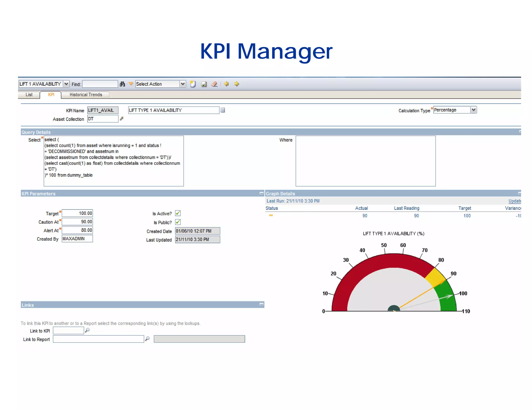The width and height of the screenshot is (532, 411).
Task: Click the Find input field
Action: coord(100,84)
